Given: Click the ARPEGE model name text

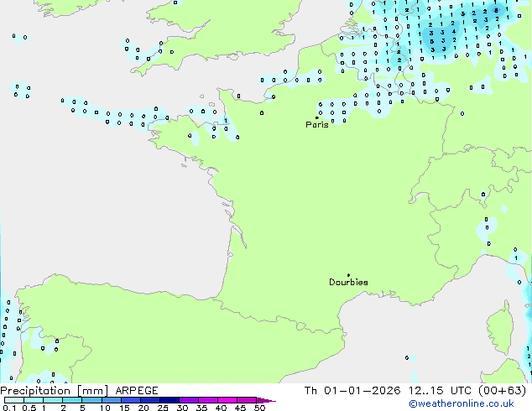Looking at the screenshot, I should pyautogui.click(x=137, y=391).
